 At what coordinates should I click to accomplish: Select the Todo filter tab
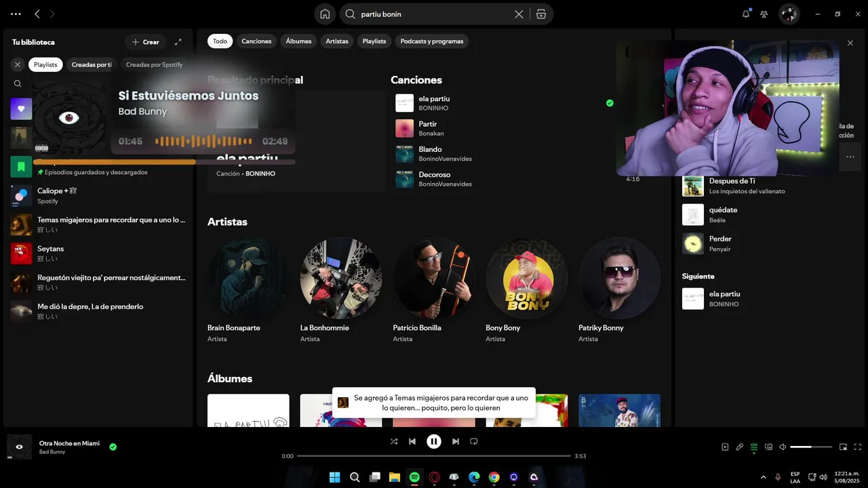(220, 41)
